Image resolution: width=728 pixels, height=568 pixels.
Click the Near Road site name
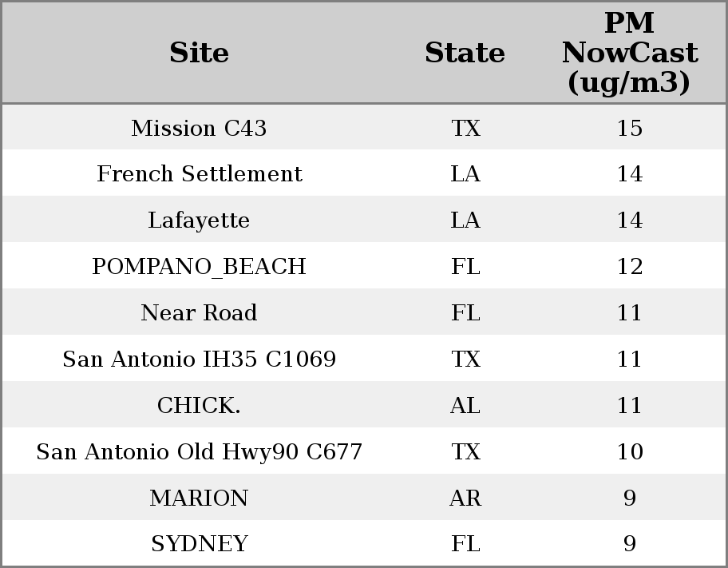coord(199,313)
